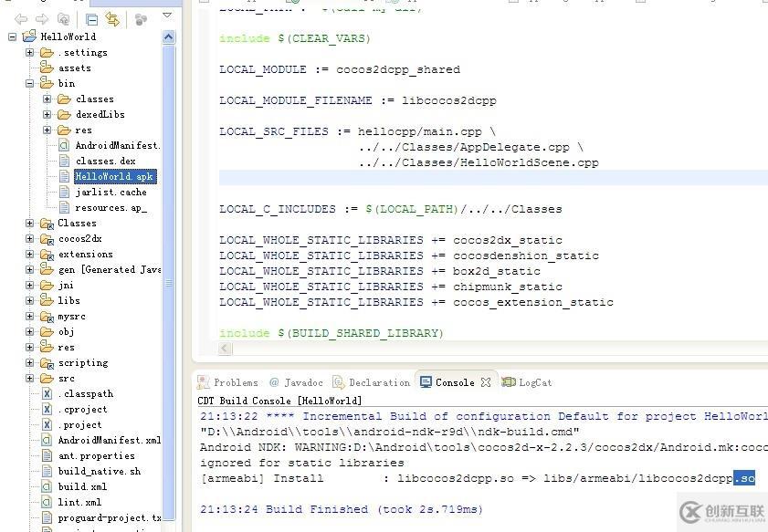This screenshot has width=768, height=532.
Task: Select the HelloWorld project icon
Action: click(x=29, y=36)
